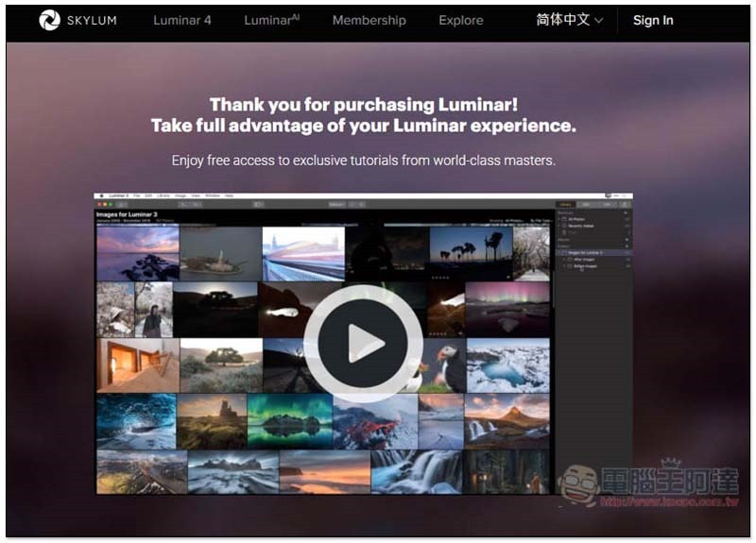Pick the lone tree landscape photo
This screenshot has height=543, width=756.
(x=220, y=365)
